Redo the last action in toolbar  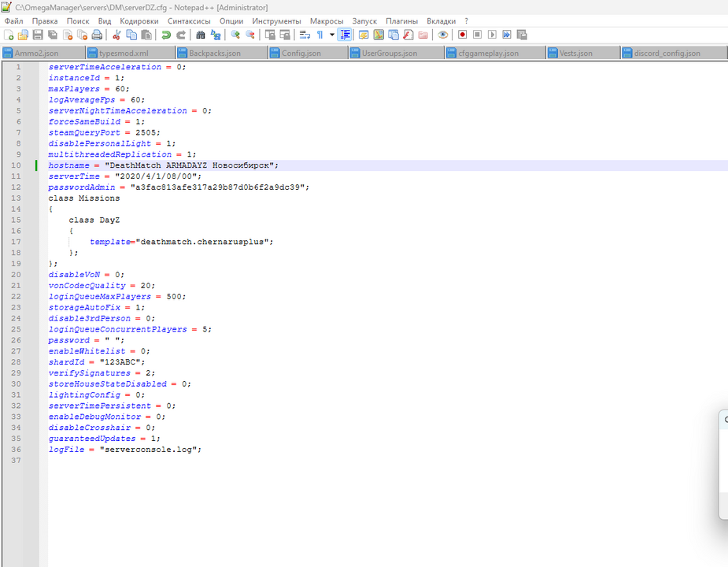coord(180,35)
